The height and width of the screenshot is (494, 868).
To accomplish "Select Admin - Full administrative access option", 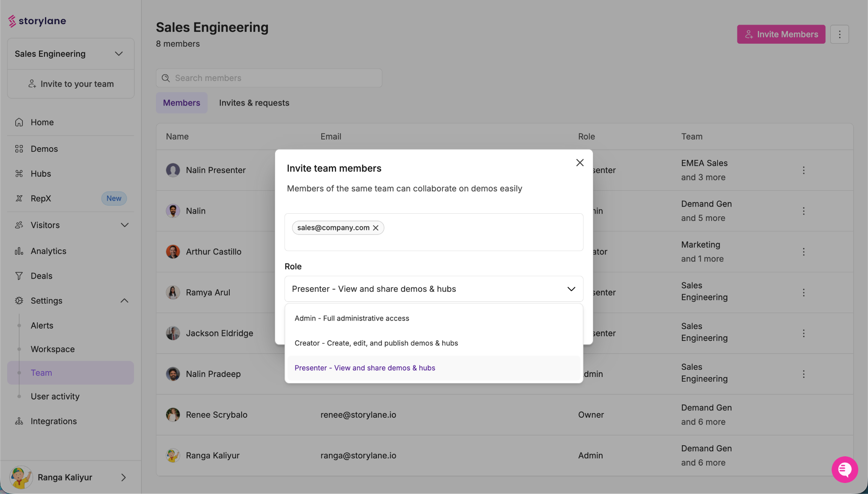I will click(x=352, y=318).
